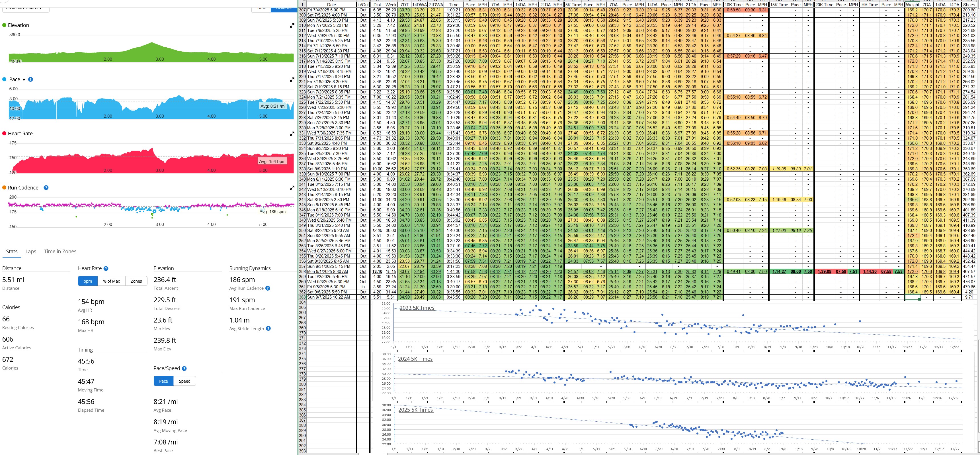Select the HM Time header cell

point(869,5)
